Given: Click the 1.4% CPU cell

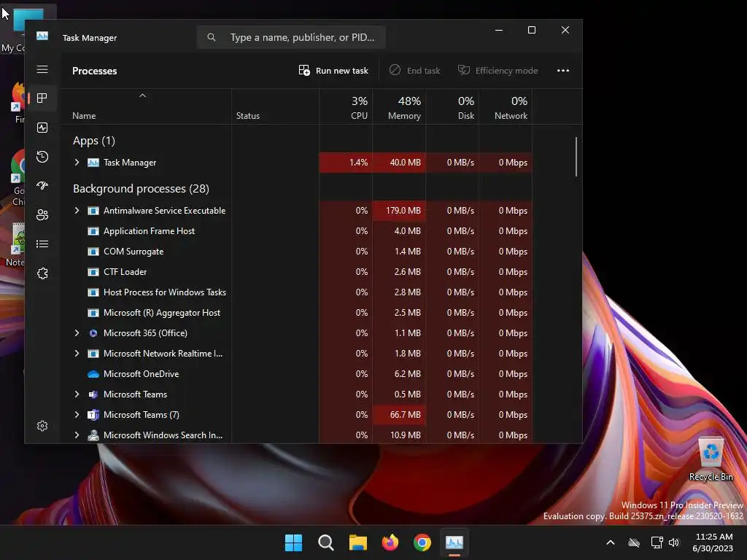Looking at the screenshot, I should click(346, 163).
